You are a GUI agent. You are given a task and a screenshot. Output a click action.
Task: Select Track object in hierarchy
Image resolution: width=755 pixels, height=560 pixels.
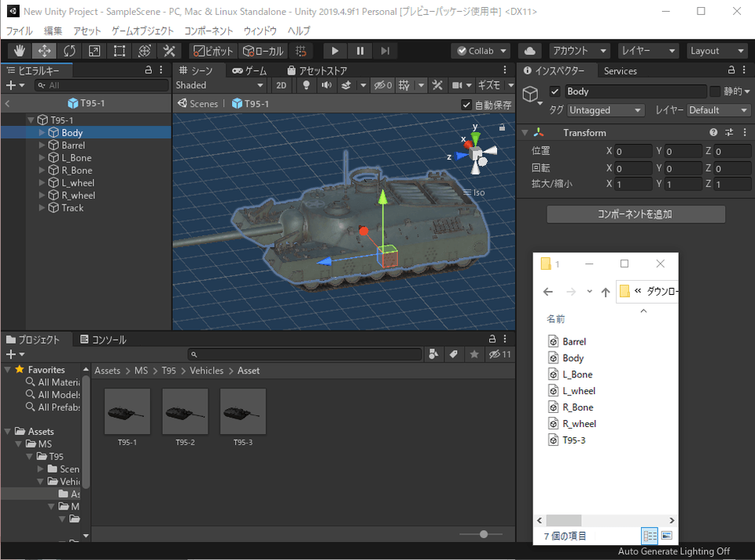point(72,208)
